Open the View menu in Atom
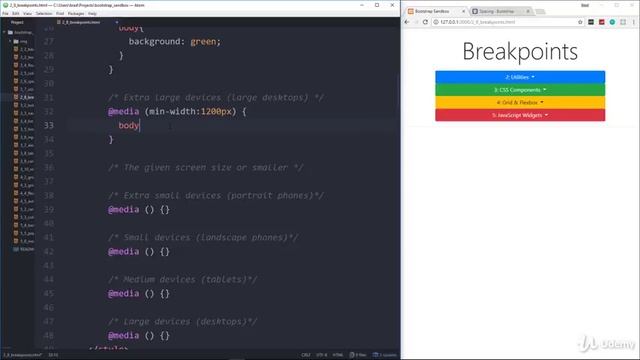The height and width of the screenshot is (360, 640). (x=27, y=13)
